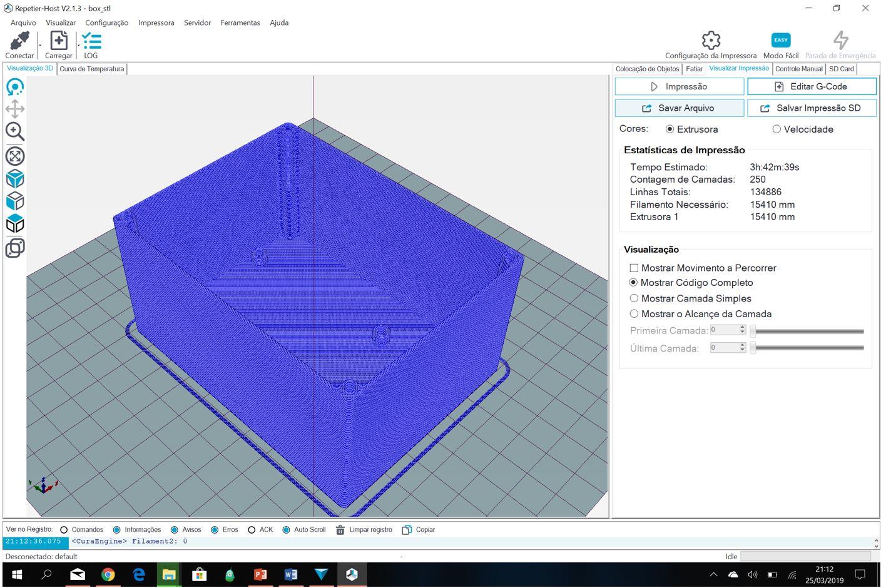This screenshot has height=588, width=881.
Task: Click Última Camada slider handle
Action: (x=753, y=348)
